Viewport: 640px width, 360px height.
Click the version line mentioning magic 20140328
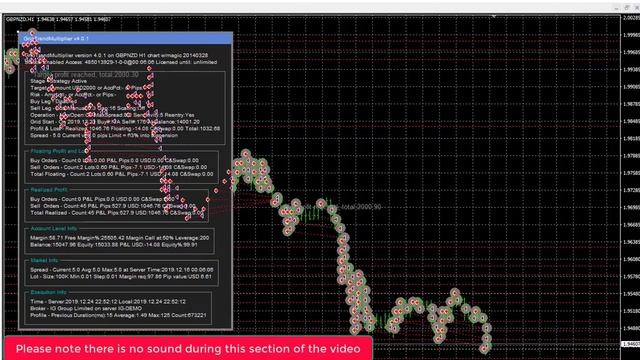[116, 55]
